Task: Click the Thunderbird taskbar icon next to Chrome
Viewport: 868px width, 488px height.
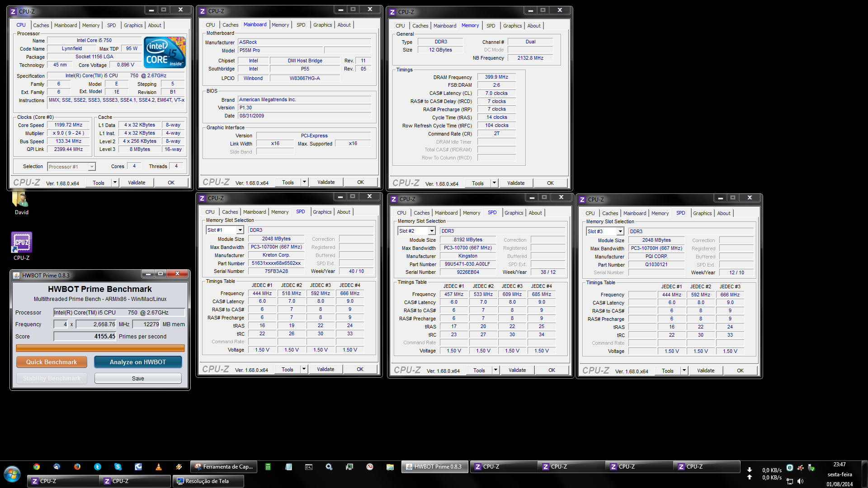Action: coord(57,467)
